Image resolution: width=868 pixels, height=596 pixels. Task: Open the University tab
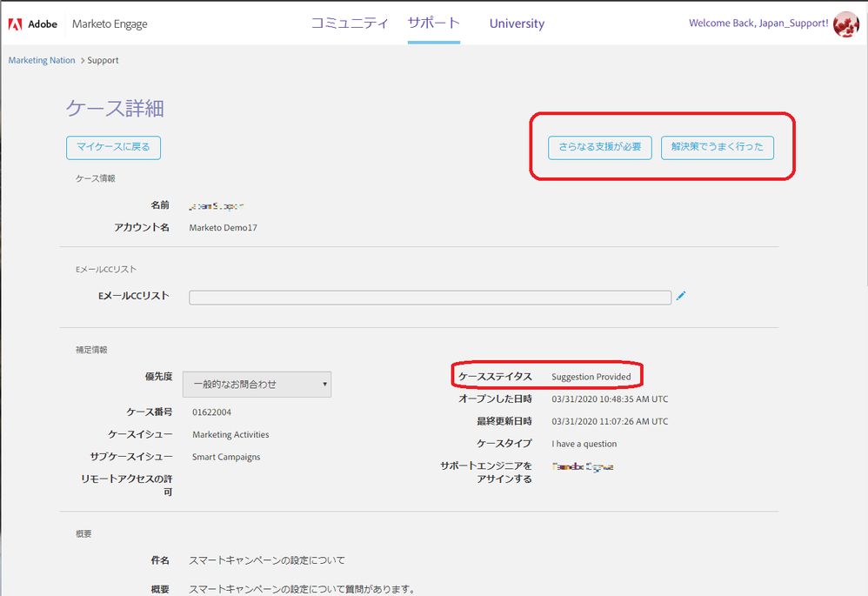click(x=517, y=23)
